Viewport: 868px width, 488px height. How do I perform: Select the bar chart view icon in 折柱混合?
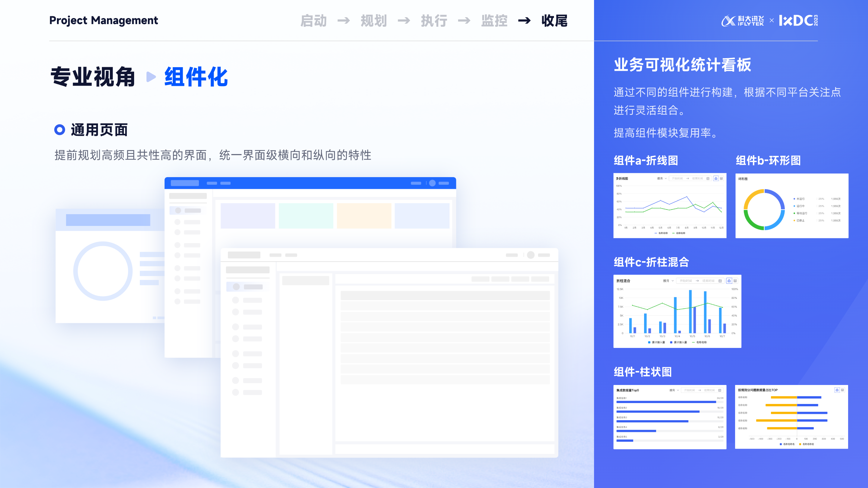point(729,281)
